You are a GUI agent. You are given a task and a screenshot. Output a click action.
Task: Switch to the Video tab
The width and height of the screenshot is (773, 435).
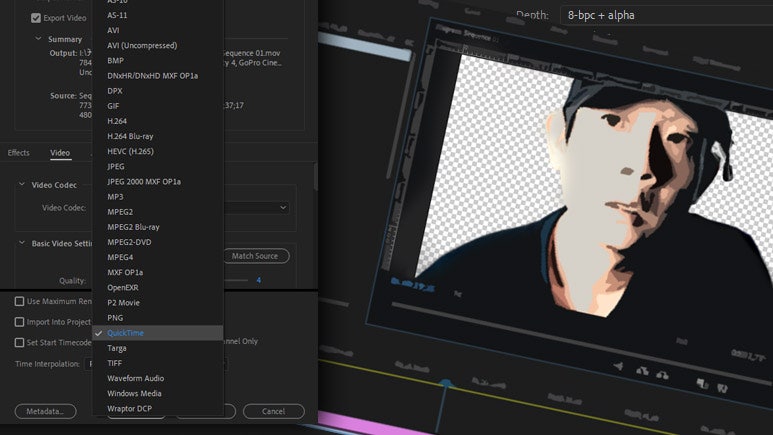pos(60,153)
